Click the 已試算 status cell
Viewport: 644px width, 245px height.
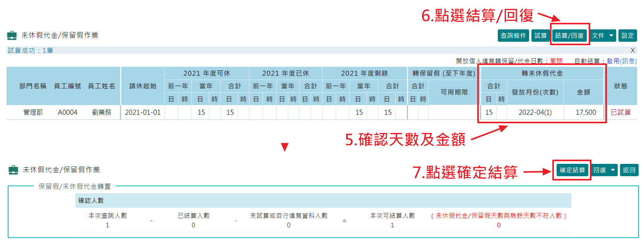(621, 112)
